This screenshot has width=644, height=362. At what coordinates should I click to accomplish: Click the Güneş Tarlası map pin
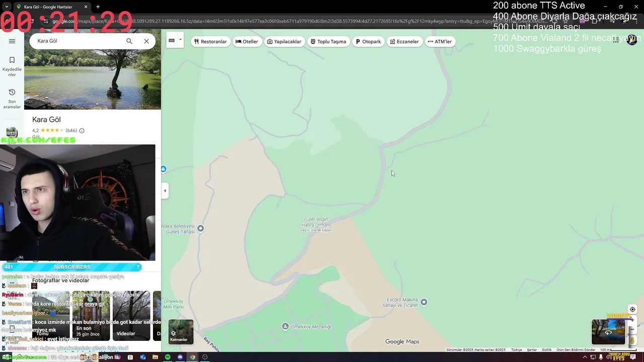pyautogui.click(x=200, y=228)
